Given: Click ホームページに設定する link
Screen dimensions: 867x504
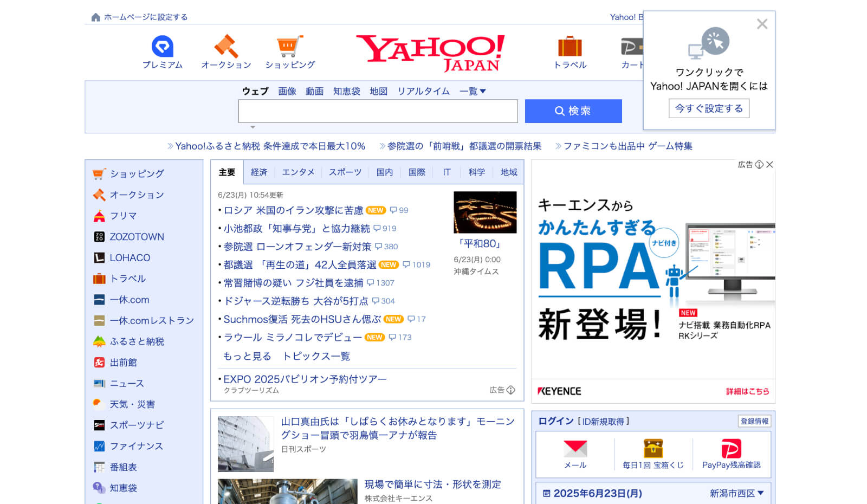Looking at the screenshot, I should coord(146,17).
